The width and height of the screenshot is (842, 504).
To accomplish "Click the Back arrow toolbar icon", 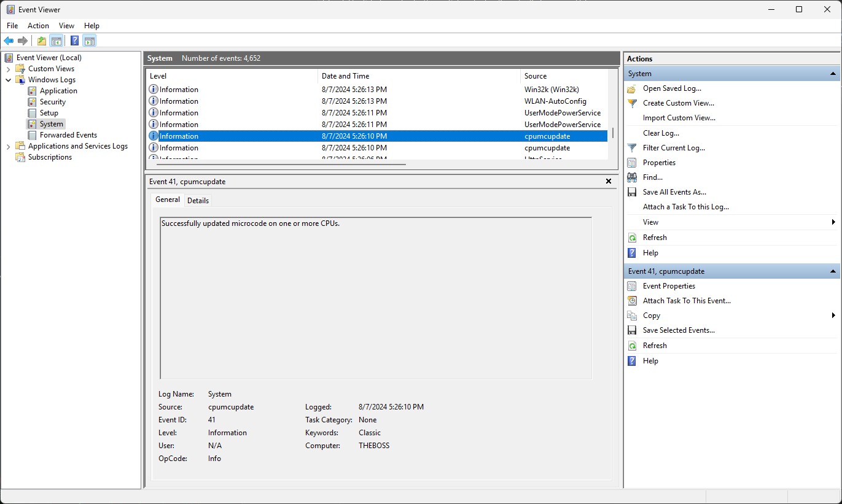I will point(9,41).
